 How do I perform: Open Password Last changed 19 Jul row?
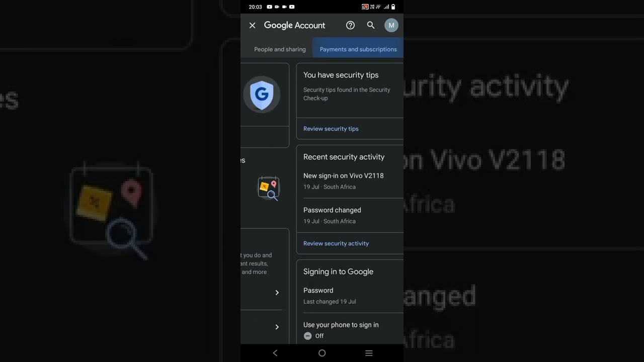click(x=350, y=296)
